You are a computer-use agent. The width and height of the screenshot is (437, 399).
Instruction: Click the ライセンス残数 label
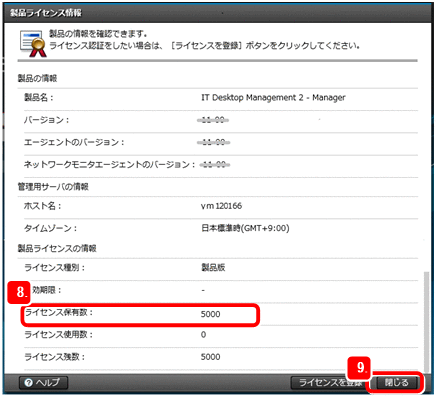click(x=54, y=357)
